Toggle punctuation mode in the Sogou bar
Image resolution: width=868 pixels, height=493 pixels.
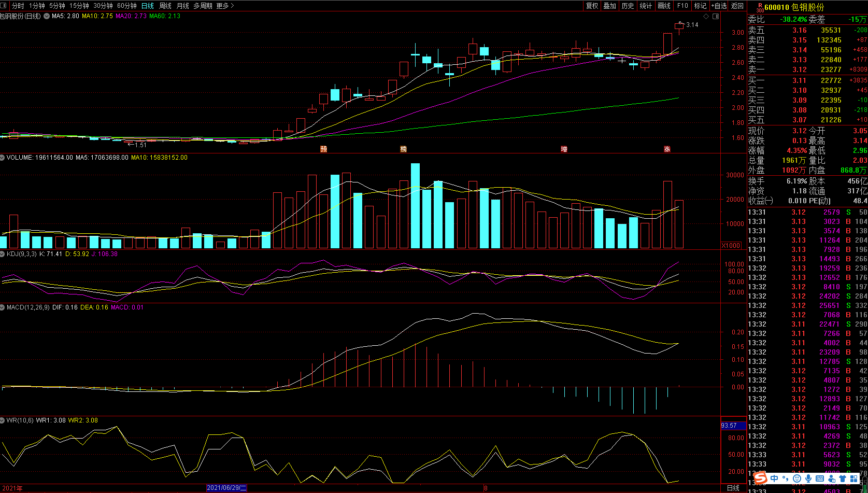(x=786, y=478)
